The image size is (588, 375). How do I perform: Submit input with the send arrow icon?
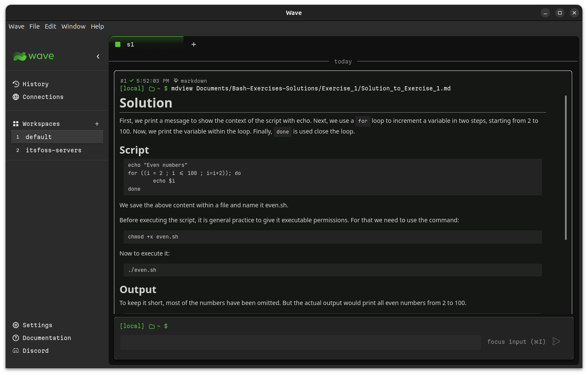(556, 341)
